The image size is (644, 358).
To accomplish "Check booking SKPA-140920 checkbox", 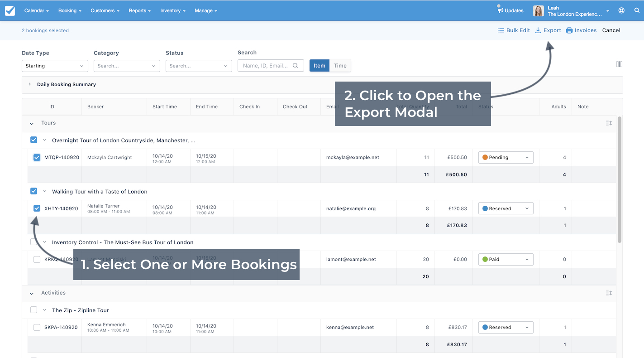I will coord(37,327).
